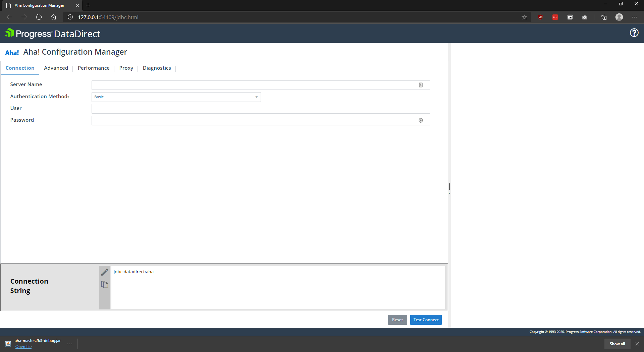Click the Open file link for downloaded jar
This screenshot has height=352, width=644.
click(x=23, y=347)
